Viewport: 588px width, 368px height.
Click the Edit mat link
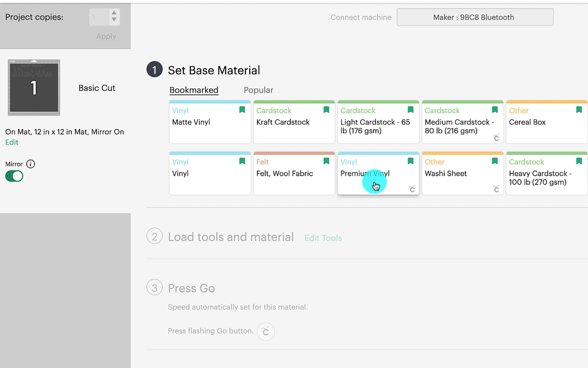click(12, 142)
